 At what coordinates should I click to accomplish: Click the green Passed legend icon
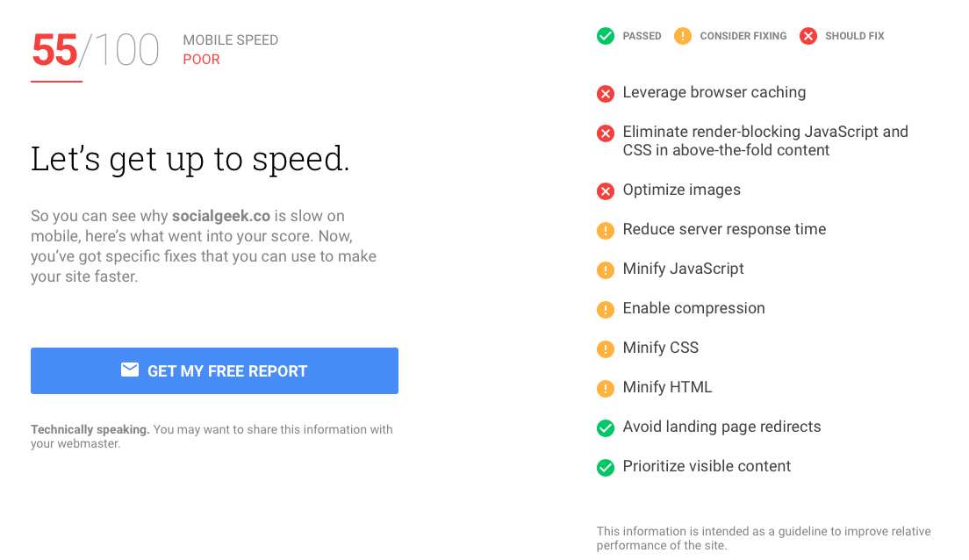click(x=605, y=37)
